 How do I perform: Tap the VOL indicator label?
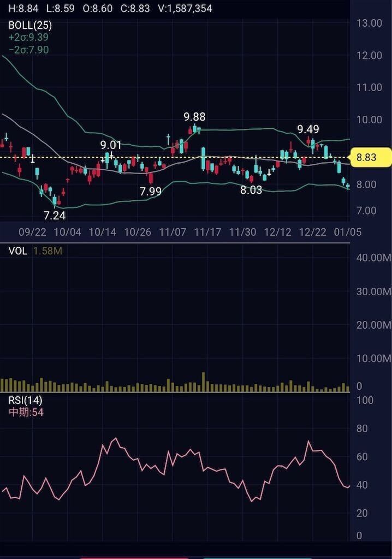(18, 251)
